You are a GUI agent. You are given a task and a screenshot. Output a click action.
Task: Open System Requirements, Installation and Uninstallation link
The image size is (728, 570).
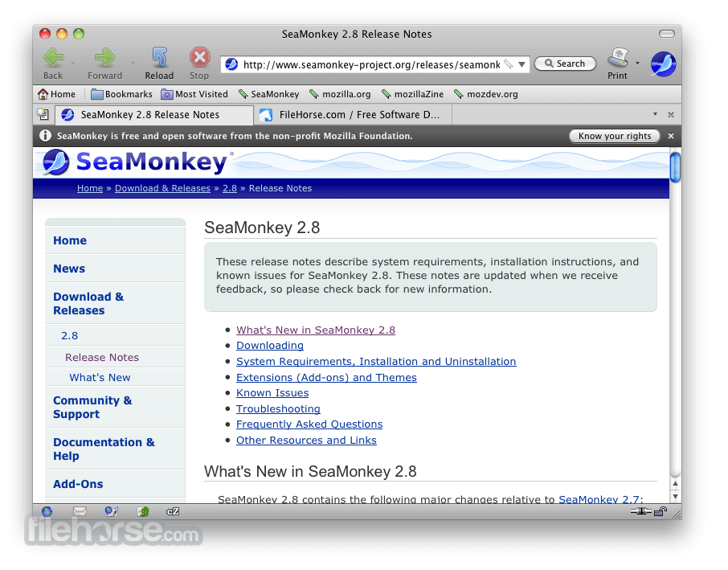coord(376,362)
